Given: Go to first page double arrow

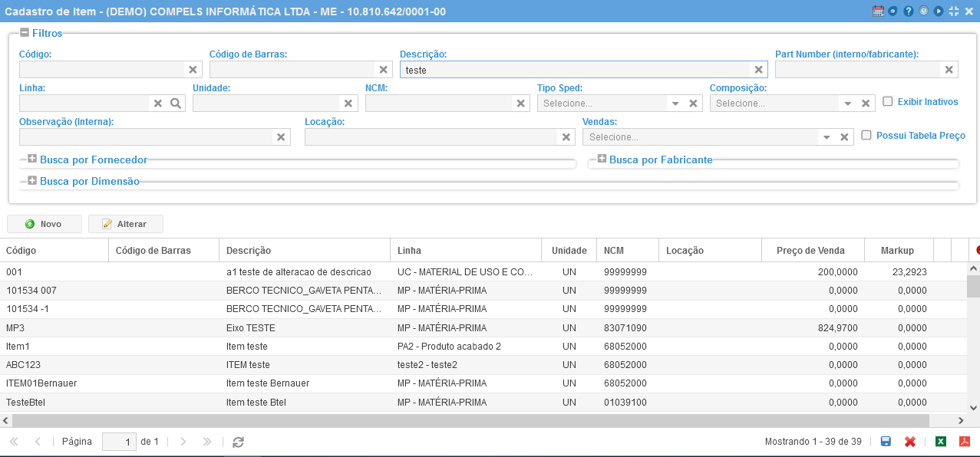Looking at the screenshot, I should pos(14,442).
